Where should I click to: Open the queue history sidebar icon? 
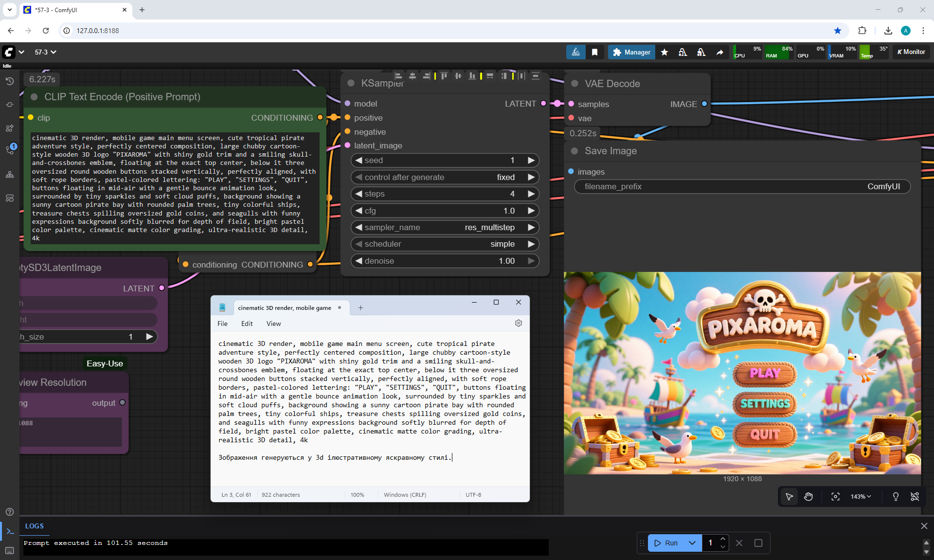tap(9, 81)
